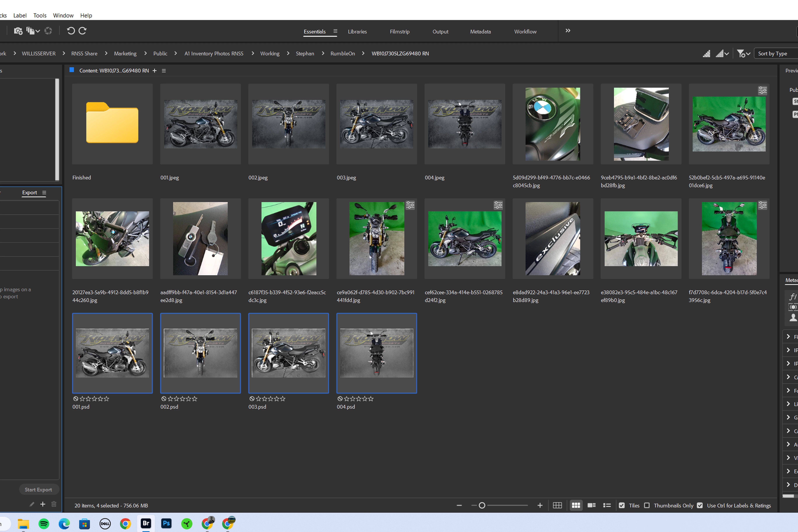798x532 pixels.
Task: Rotate 90 degrees counterclockwise icon
Action: click(71, 31)
